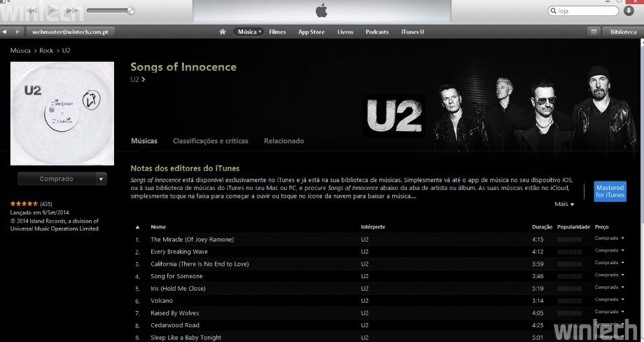
Task: Switch to Classificações e críticas tab
Action: click(211, 141)
